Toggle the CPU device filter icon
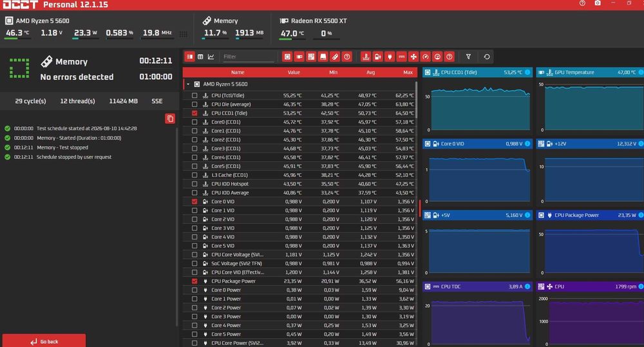The width and height of the screenshot is (644, 347). click(x=287, y=57)
